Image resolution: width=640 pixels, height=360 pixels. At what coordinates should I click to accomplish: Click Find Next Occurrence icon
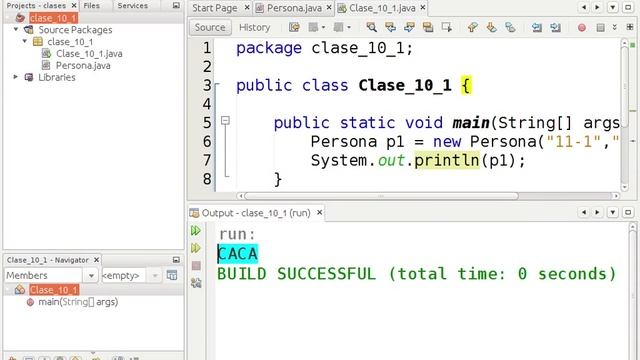click(x=409, y=27)
